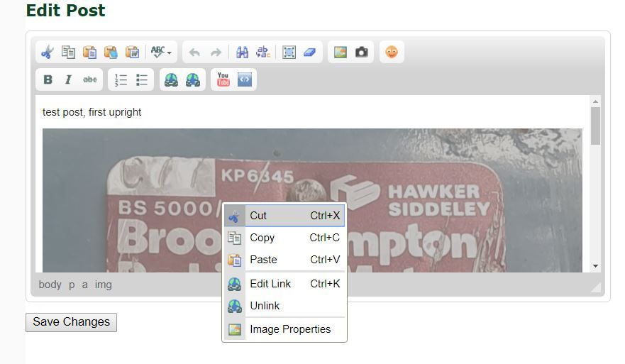Click the Copy icon in toolbar
This screenshot has width=625, height=364.
[68, 53]
